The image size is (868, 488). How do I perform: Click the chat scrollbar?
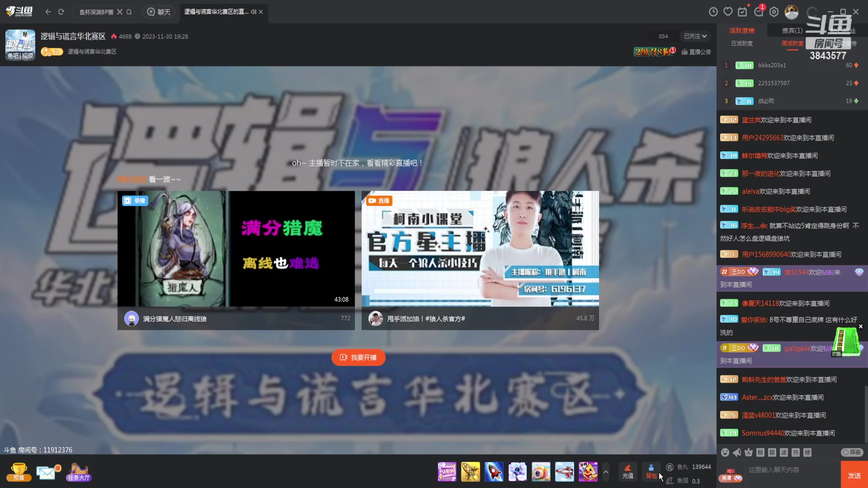coord(866,413)
